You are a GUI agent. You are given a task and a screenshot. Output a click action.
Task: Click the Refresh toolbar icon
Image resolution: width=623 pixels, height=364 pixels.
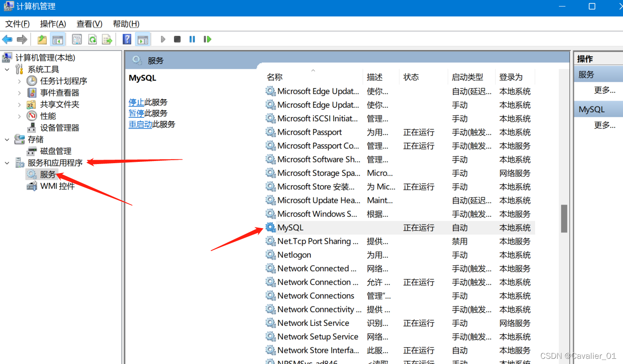92,39
